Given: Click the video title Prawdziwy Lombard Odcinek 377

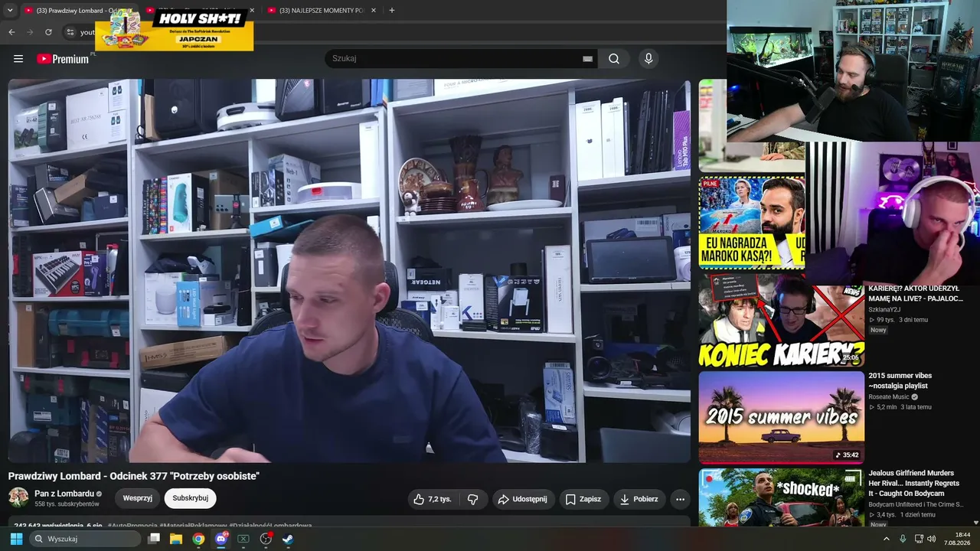Looking at the screenshot, I should [x=134, y=476].
